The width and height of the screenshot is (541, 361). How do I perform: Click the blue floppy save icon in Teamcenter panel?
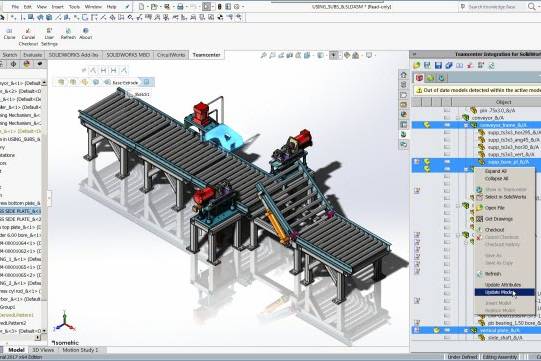point(438,65)
